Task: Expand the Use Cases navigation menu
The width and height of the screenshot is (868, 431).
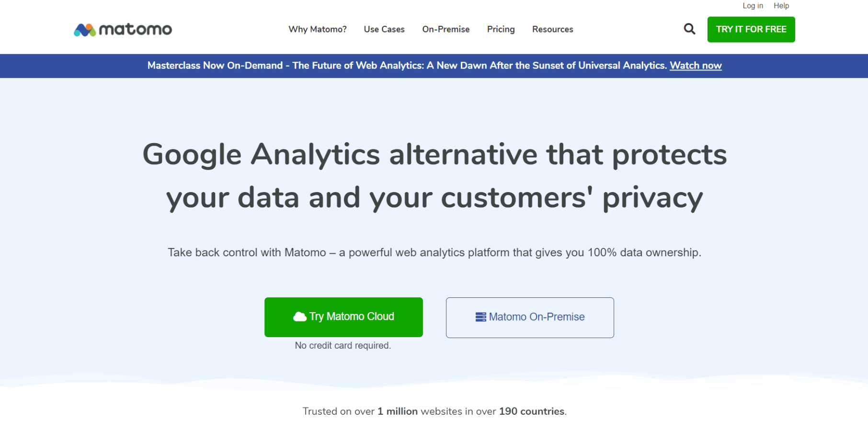Action: tap(384, 29)
